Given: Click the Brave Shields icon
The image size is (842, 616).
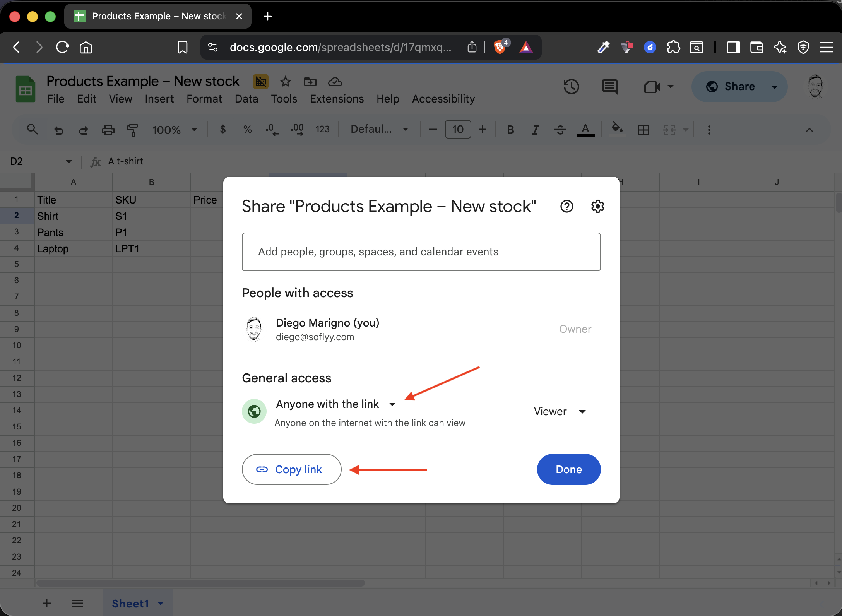Looking at the screenshot, I should click(x=500, y=47).
